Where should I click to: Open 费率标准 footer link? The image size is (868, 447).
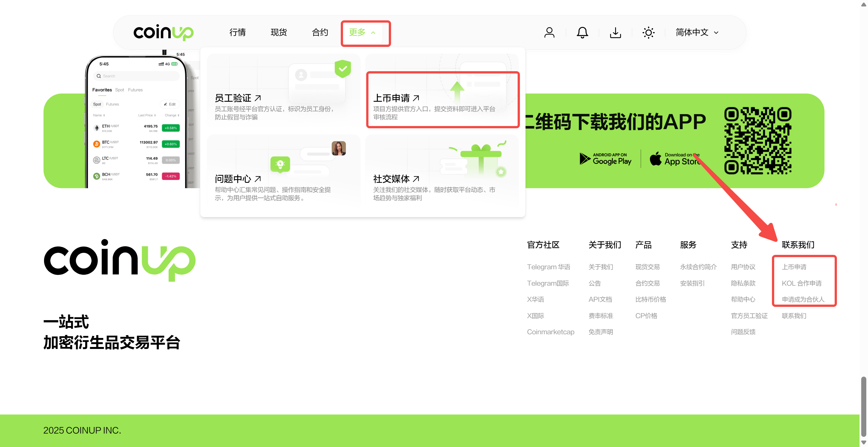click(x=601, y=316)
